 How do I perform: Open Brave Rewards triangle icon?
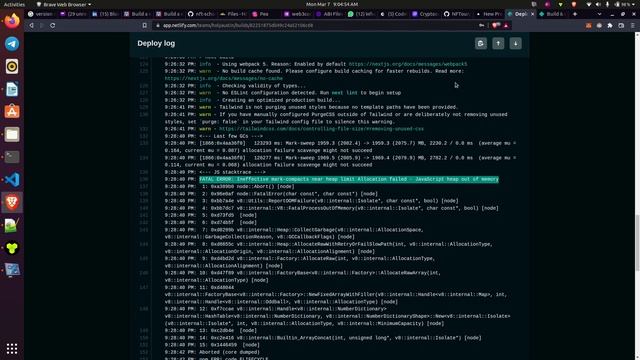coord(506,25)
